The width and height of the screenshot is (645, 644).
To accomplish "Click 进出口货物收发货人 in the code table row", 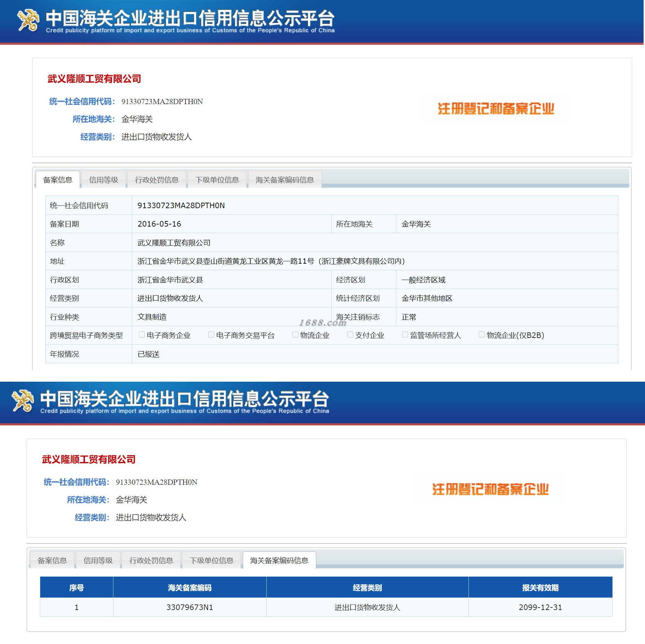I will [367, 607].
